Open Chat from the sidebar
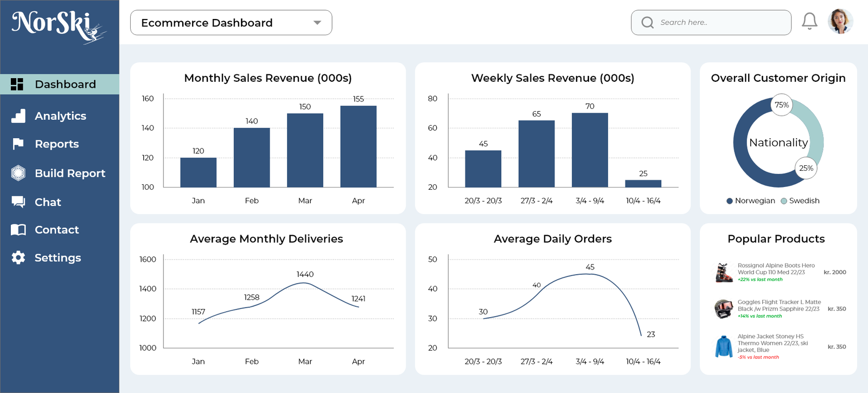Viewport: 868px width, 393px height. (x=48, y=202)
